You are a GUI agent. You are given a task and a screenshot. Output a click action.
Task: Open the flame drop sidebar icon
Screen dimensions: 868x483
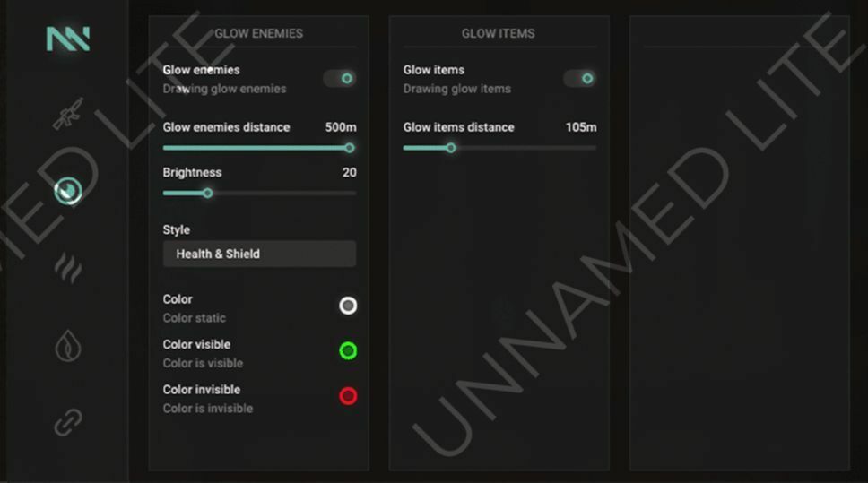68,346
